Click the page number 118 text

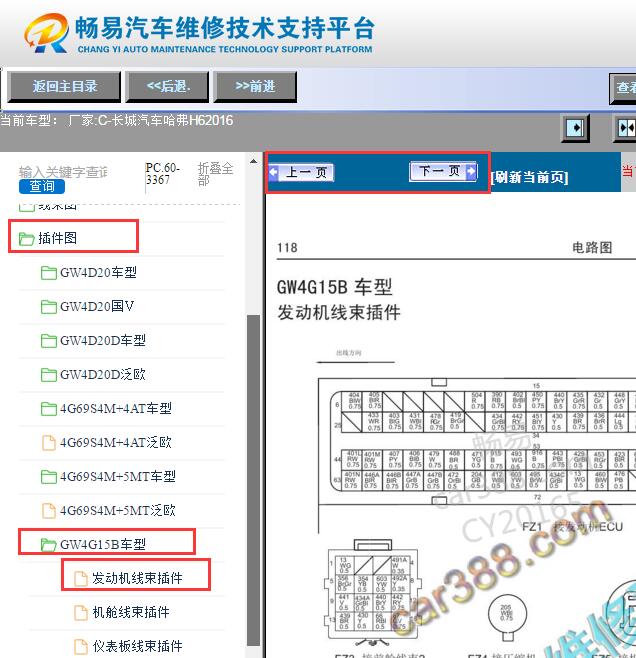click(x=287, y=248)
